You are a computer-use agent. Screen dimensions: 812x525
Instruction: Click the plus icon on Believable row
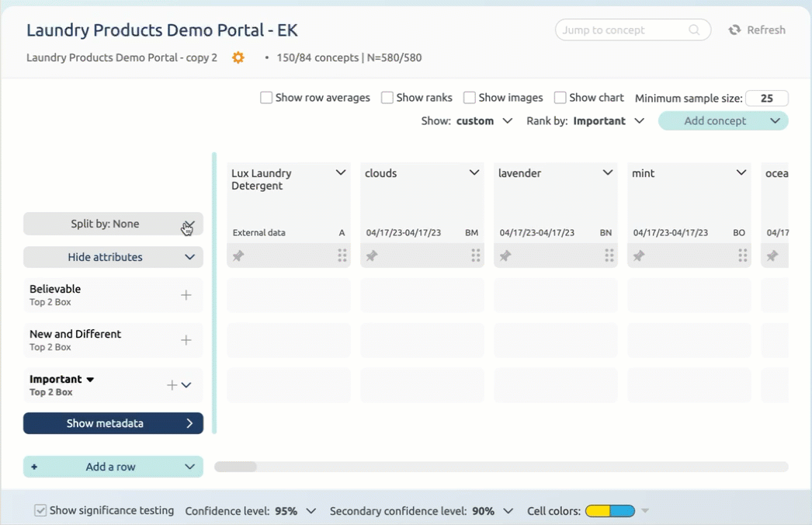pos(186,295)
